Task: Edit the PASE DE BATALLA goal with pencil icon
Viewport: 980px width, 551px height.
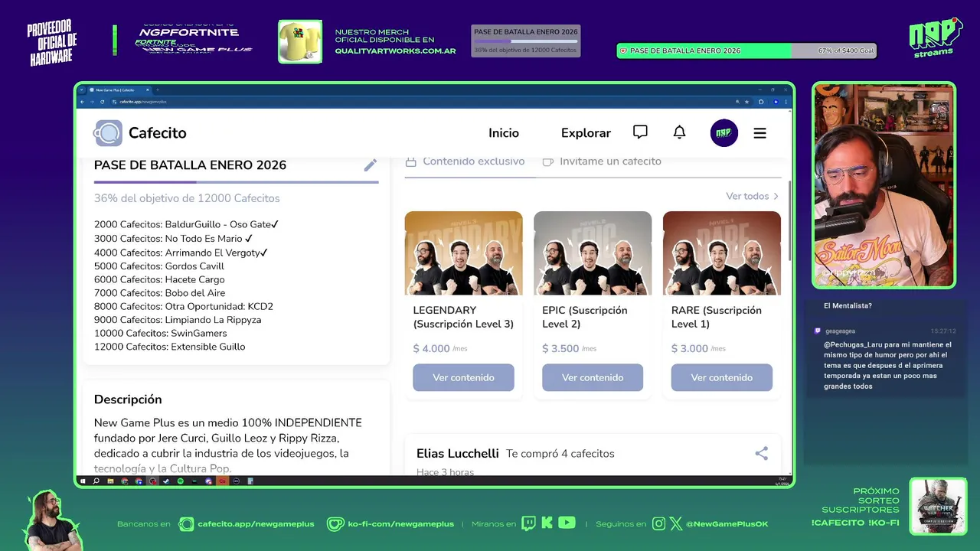Action: point(371,165)
